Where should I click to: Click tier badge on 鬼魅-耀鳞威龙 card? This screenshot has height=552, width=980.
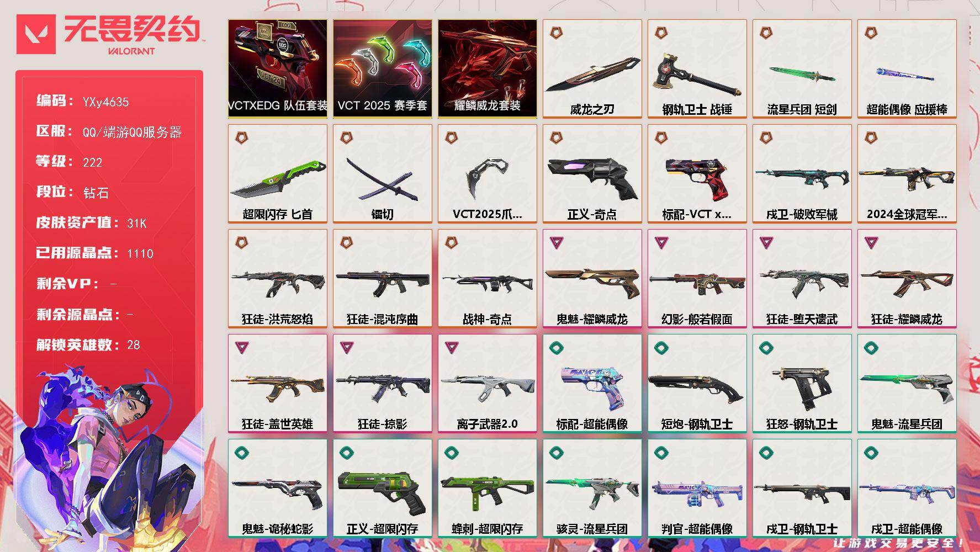pos(557,242)
